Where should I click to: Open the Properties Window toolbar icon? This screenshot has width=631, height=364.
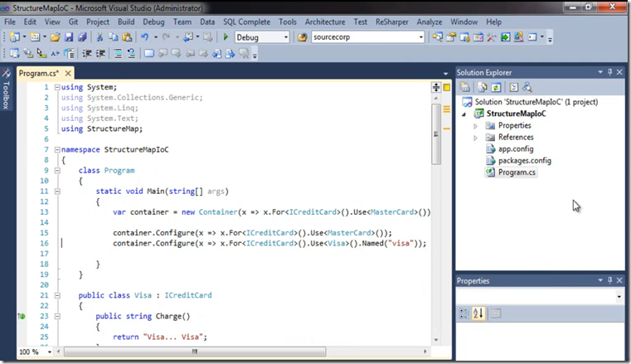coord(451,37)
